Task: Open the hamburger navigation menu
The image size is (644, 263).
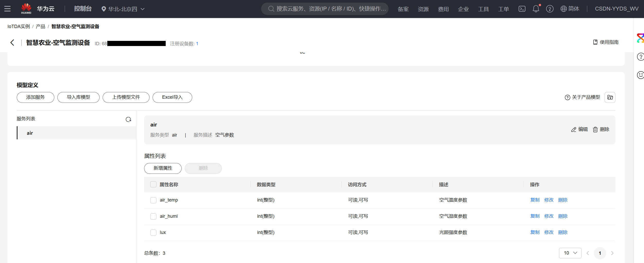Action: pyautogui.click(x=7, y=9)
